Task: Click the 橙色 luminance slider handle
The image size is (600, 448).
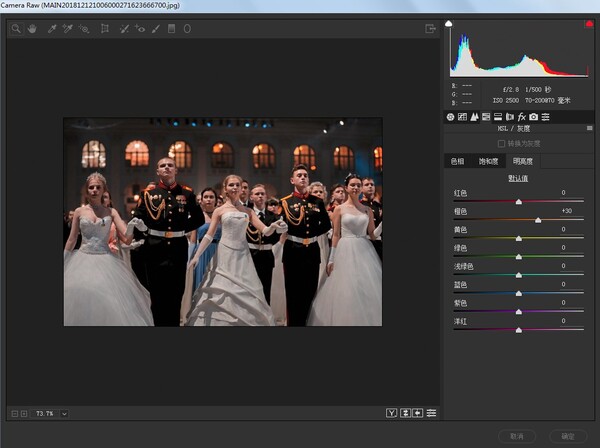Action: coord(538,220)
